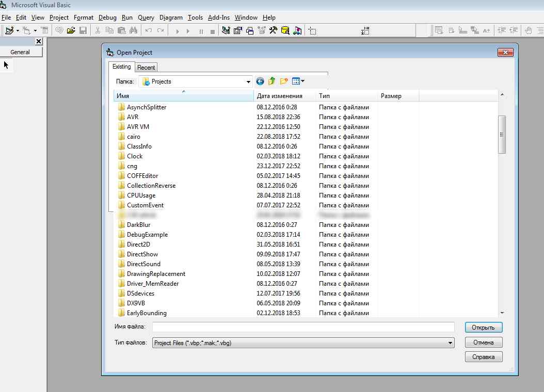Open the File menu
Image resolution: width=544 pixels, height=392 pixels.
pyautogui.click(x=6, y=18)
